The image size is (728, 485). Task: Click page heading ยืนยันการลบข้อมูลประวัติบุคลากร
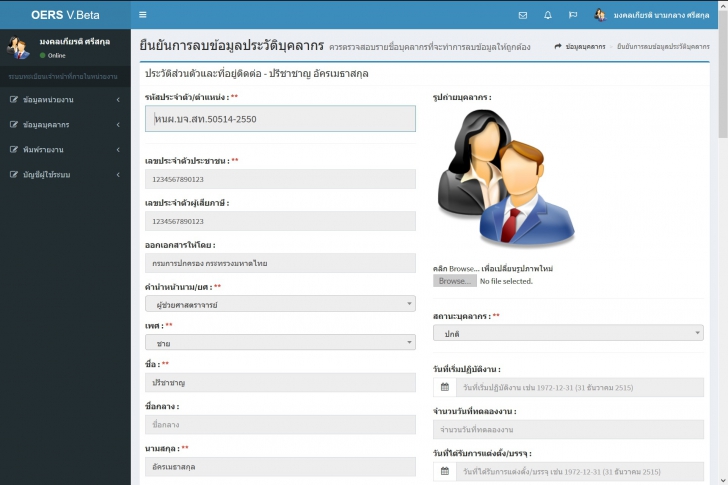coord(232,45)
